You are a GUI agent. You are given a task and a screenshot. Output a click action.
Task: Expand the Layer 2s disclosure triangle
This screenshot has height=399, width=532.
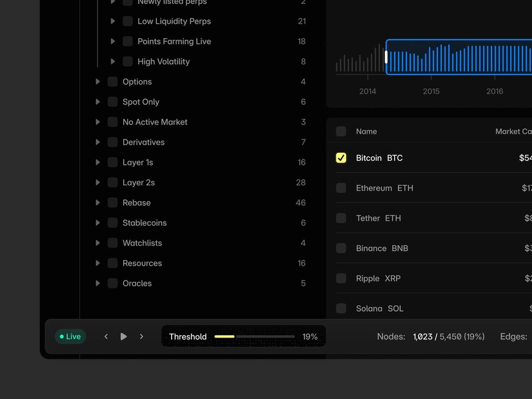coord(98,182)
